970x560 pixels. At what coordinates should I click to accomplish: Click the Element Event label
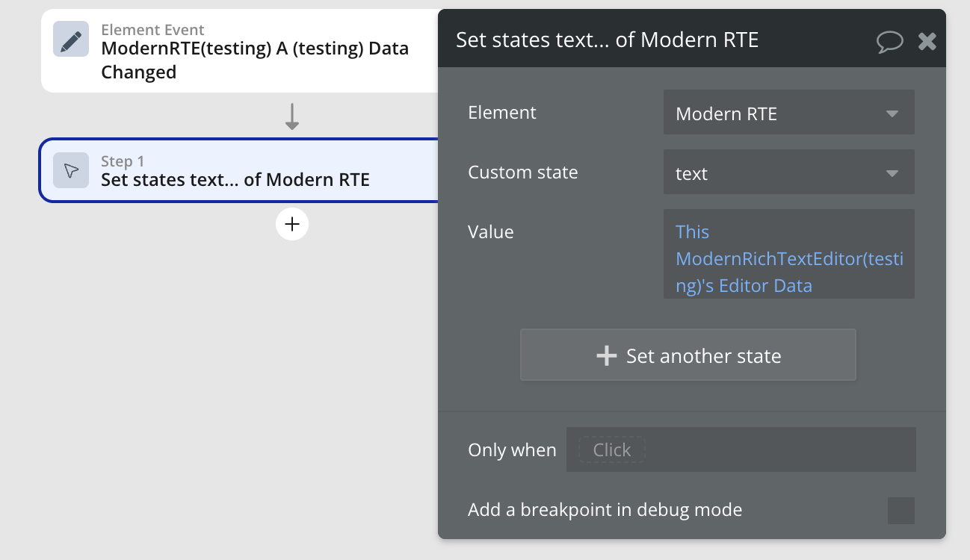(x=152, y=30)
